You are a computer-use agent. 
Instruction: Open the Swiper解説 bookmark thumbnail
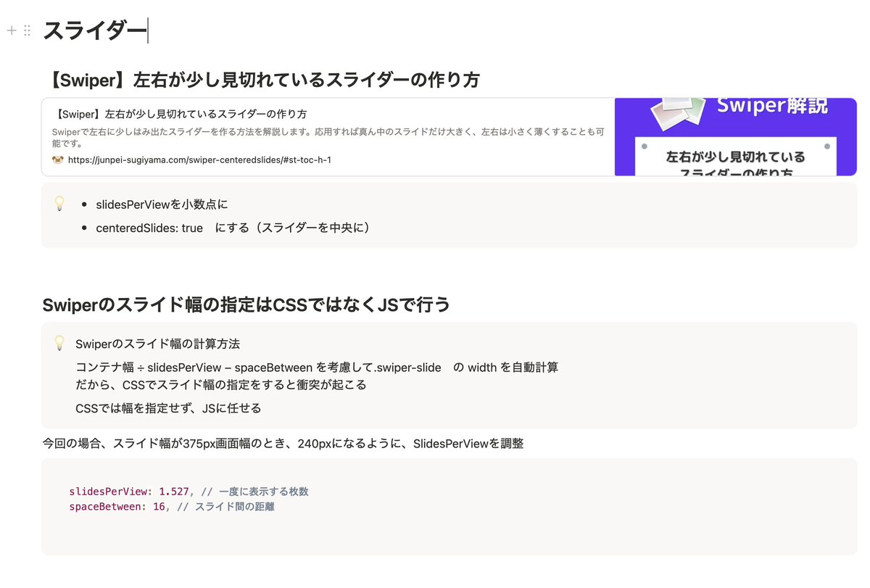735,137
